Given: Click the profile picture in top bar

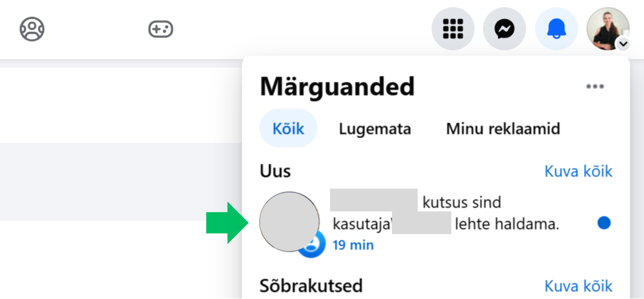Looking at the screenshot, I should click(606, 27).
